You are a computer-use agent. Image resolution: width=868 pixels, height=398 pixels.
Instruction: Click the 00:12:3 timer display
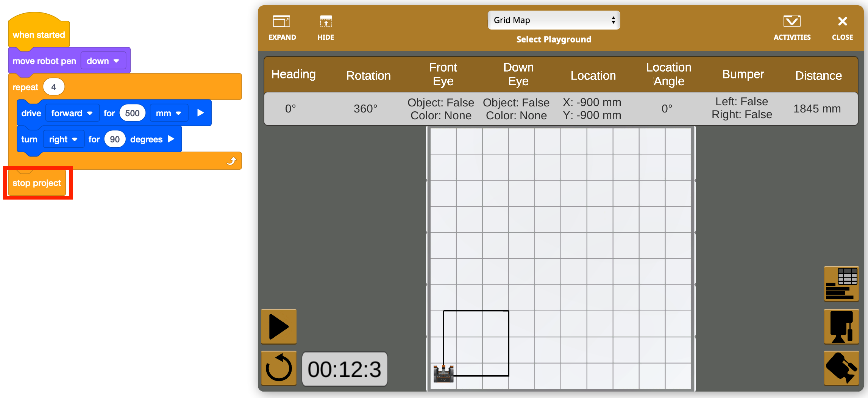click(344, 368)
